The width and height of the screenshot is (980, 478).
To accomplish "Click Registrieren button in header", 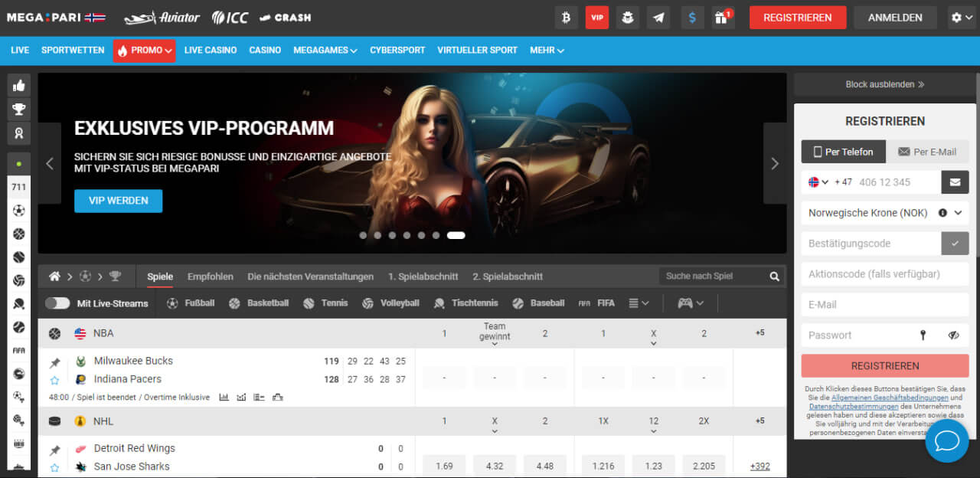I will pos(798,18).
